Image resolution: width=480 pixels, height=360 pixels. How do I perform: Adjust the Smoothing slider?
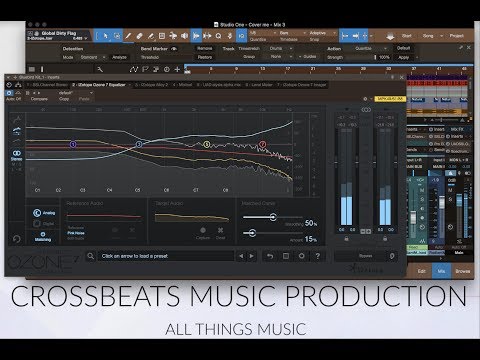[273, 217]
